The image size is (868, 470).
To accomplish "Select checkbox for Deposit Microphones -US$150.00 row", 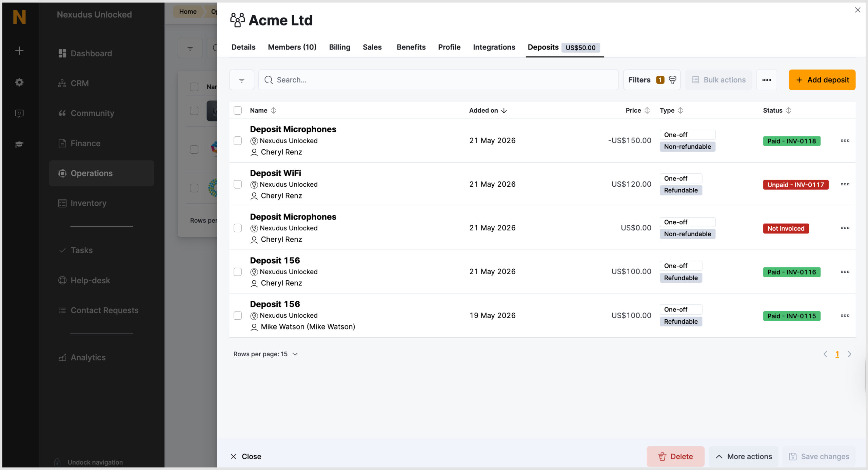I will 238,141.
